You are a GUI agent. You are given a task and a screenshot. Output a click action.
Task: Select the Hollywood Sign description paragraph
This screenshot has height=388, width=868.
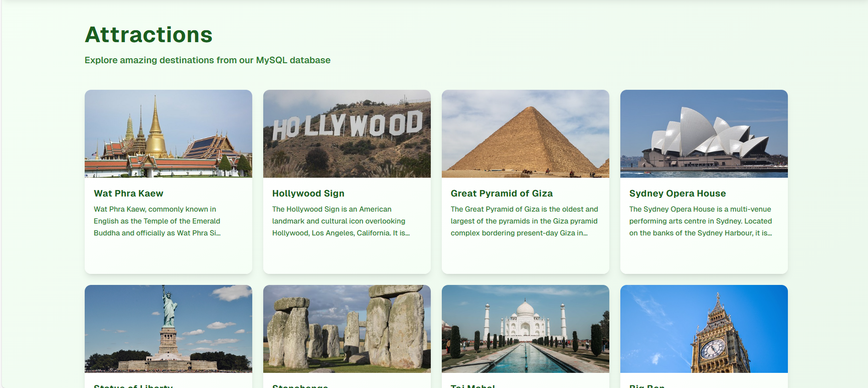tap(341, 221)
